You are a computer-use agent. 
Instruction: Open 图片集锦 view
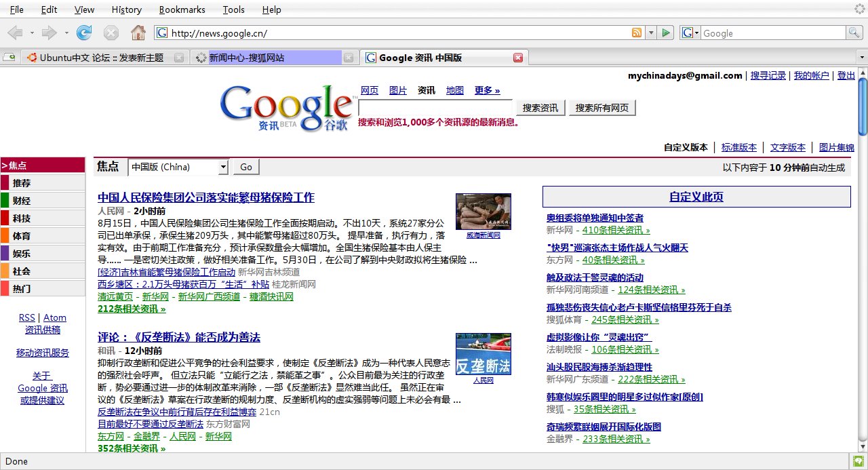(837, 147)
